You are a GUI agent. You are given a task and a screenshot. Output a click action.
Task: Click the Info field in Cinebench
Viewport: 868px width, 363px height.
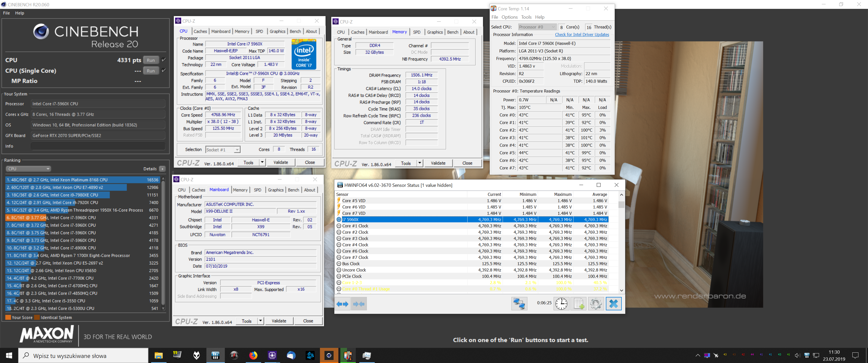coord(98,146)
